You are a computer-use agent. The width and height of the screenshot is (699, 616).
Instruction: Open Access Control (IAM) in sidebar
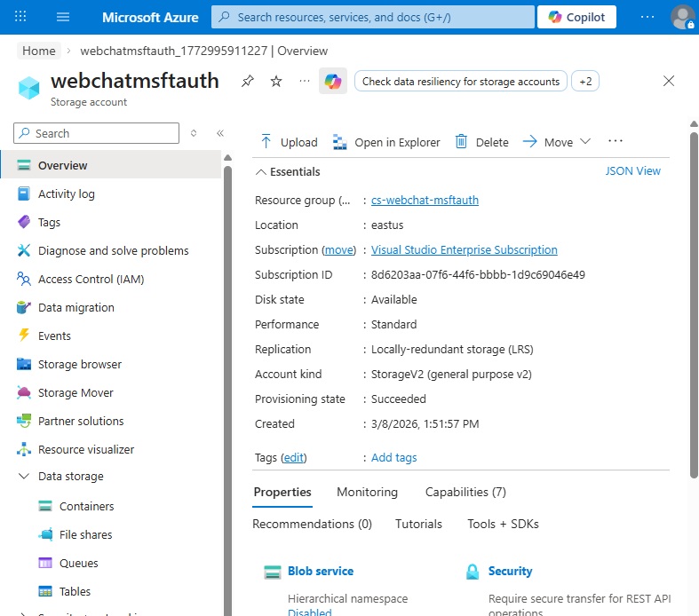pyautogui.click(x=91, y=279)
